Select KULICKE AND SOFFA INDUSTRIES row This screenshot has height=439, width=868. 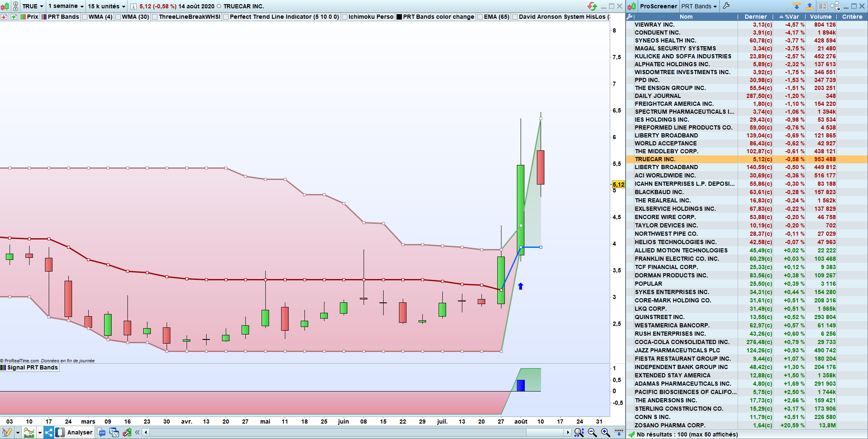[x=747, y=56]
